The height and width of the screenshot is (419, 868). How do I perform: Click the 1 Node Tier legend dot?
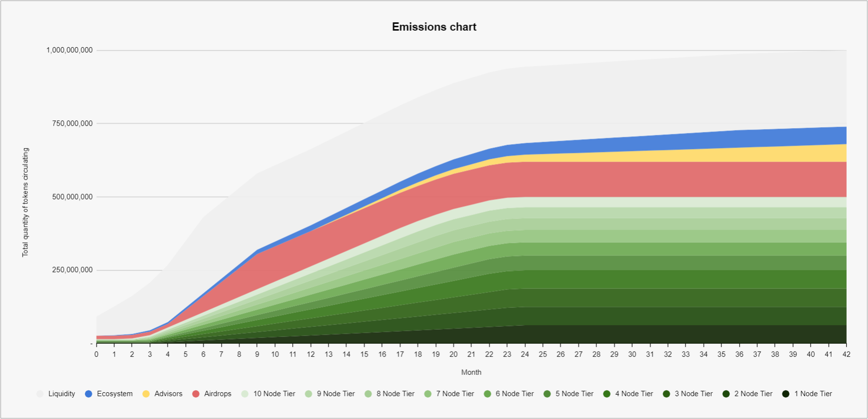[786, 394]
